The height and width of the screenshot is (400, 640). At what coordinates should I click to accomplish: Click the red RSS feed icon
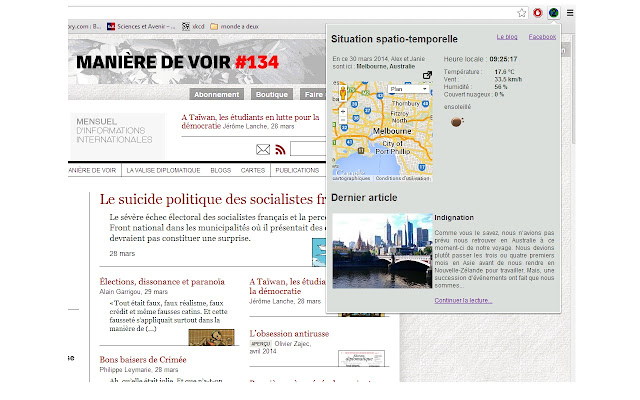click(280, 149)
